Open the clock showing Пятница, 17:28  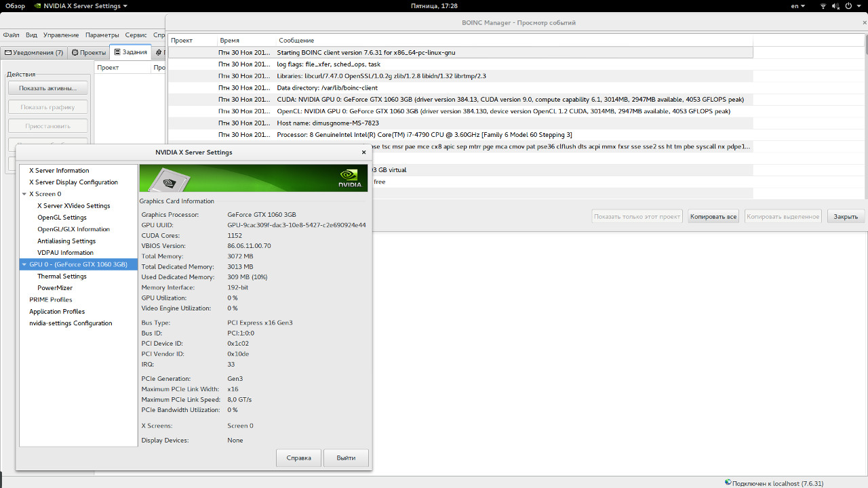[434, 6]
